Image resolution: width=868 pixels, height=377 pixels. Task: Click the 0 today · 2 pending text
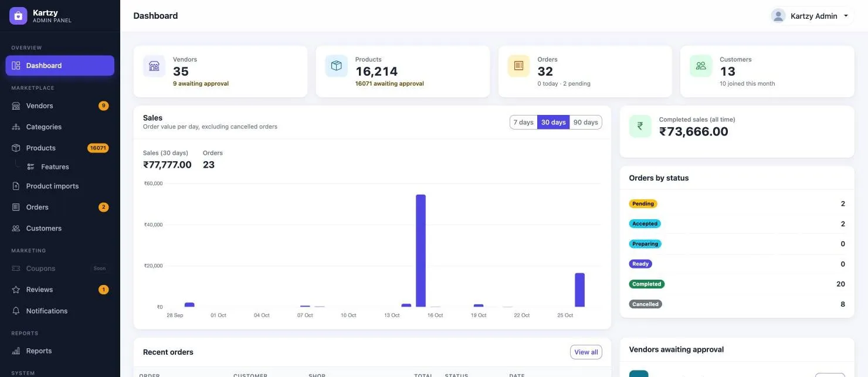pyautogui.click(x=564, y=84)
